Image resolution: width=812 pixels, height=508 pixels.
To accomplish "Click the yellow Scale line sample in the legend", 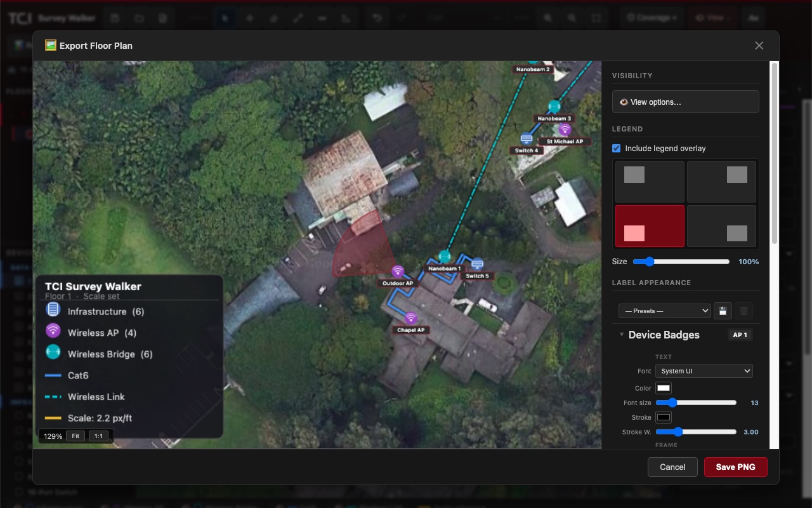I will click(53, 418).
